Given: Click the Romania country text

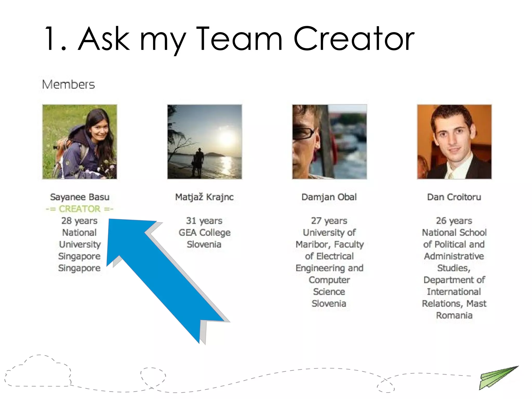Looking at the screenshot, I should (x=454, y=315).
